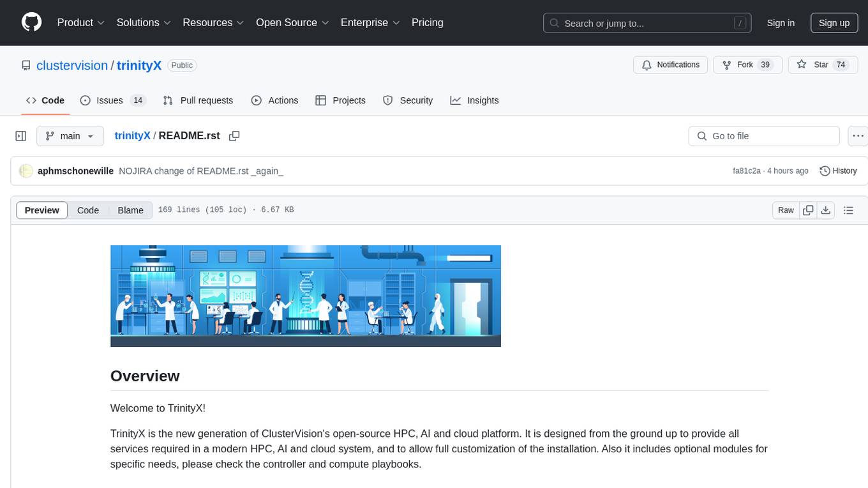Open the document outline
The width and height of the screenshot is (868, 488).
pos(848,210)
